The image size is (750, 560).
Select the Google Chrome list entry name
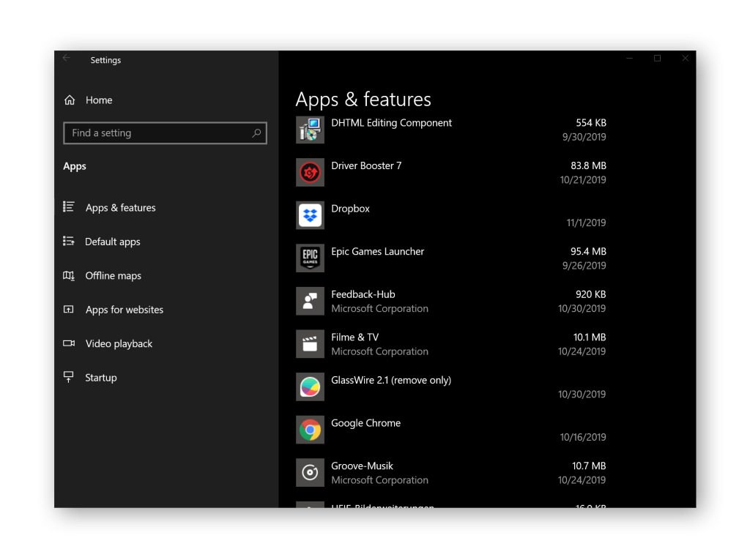pyautogui.click(x=365, y=423)
